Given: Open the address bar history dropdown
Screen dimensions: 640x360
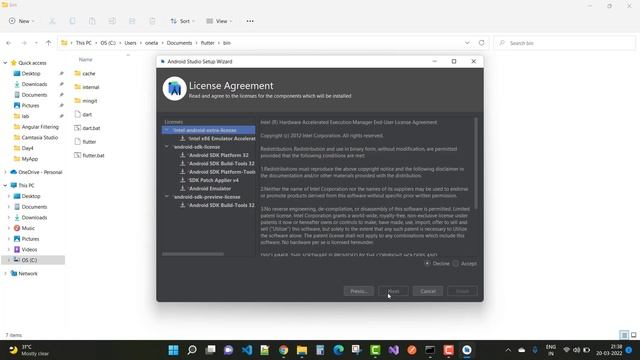Looking at the screenshot, I should tap(467, 43).
